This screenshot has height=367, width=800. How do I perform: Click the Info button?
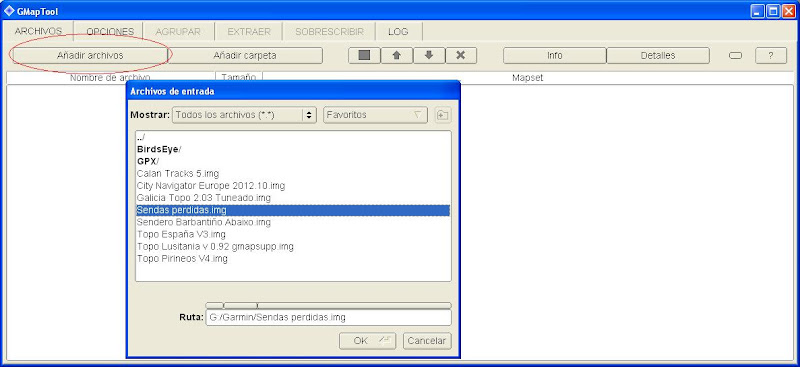coord(555,56)
